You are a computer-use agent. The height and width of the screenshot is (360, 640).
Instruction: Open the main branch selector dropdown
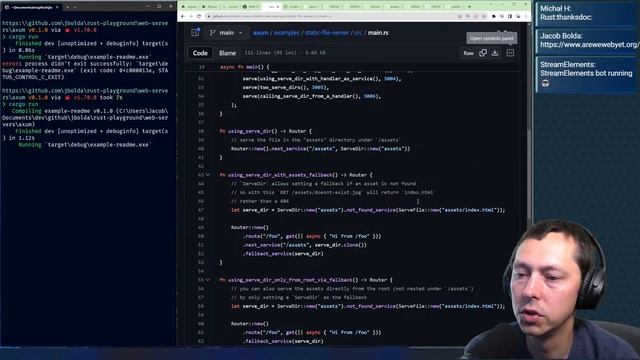[x=226, y=33]
